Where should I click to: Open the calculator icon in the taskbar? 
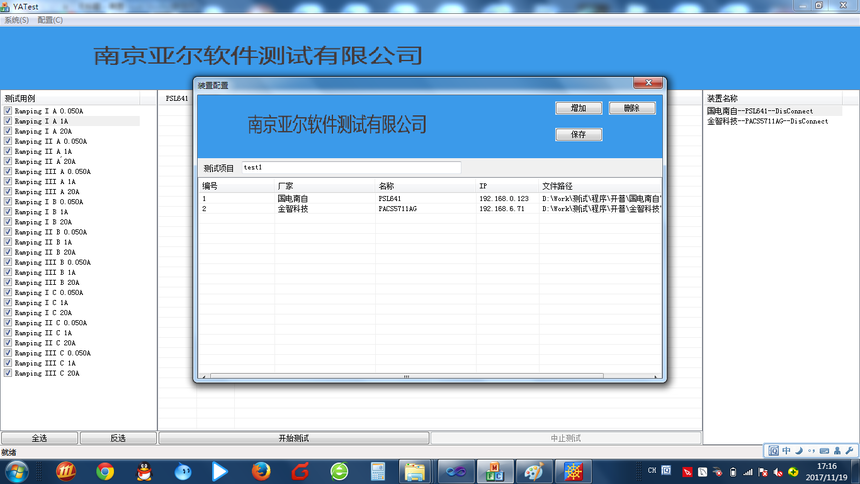pyautogui.click(x=378, y=470)
